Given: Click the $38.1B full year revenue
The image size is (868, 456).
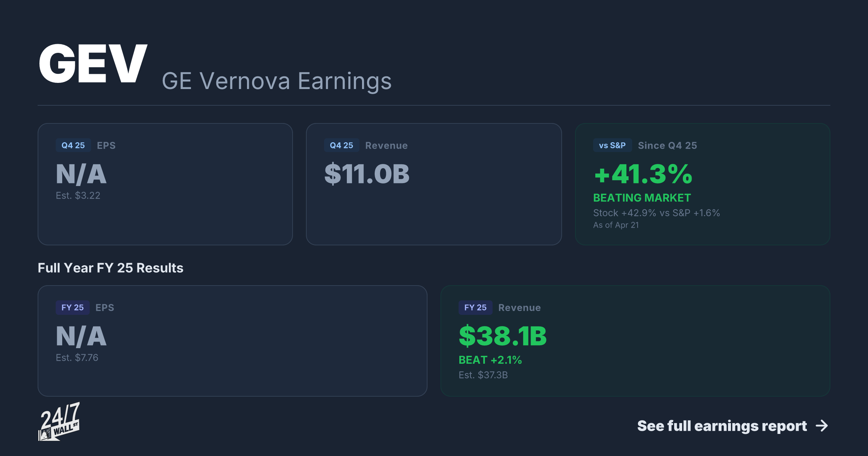Looking at the screenshot, I should coord(503,336).
